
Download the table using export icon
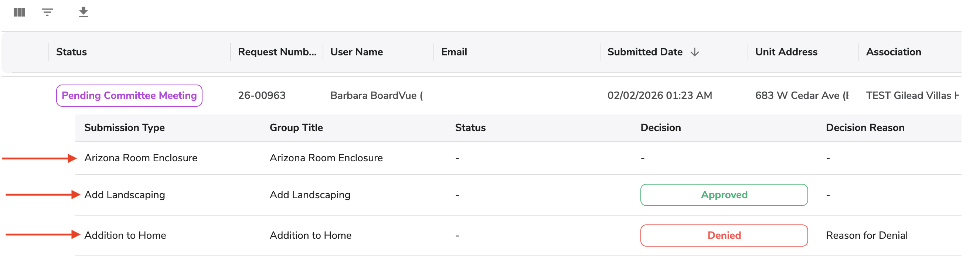[83, 12]
